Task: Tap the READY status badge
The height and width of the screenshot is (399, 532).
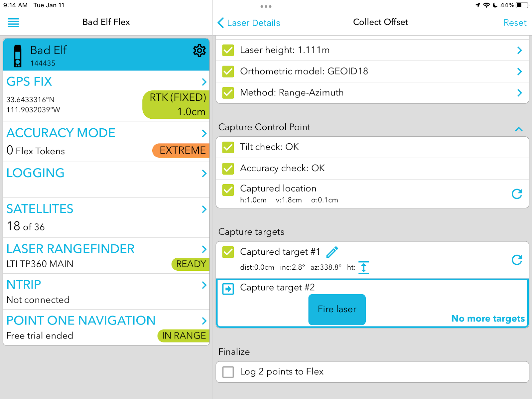Action: click(191, 264)
